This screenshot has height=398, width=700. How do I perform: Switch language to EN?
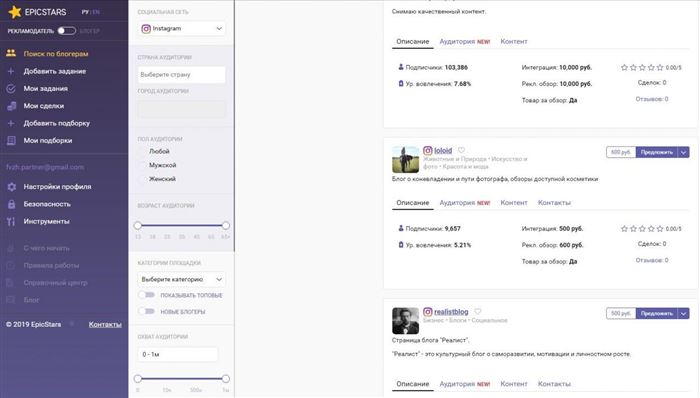coord(96,12)
